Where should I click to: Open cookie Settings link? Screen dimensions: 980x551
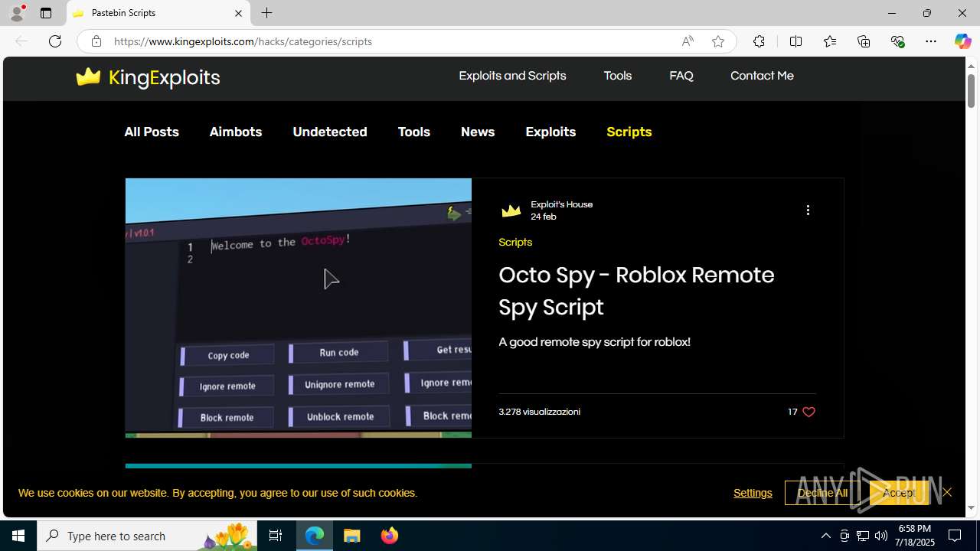coord(753,493)
